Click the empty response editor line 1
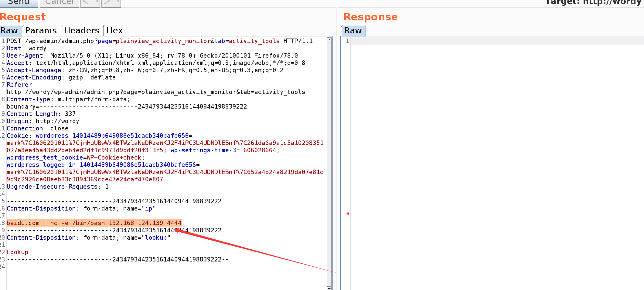This screenshot has height=290, width=644. 497,41
